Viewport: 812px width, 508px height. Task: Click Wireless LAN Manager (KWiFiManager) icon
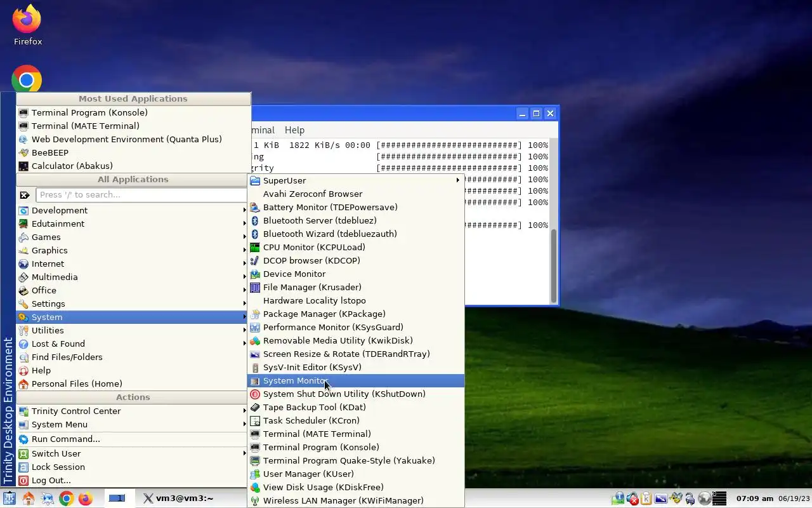(x=255, y=500)
